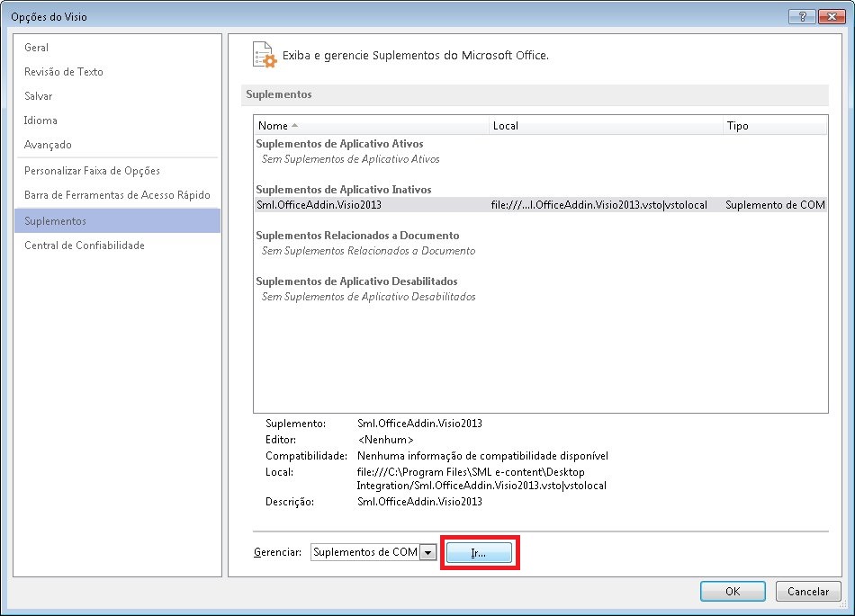Select the Sml.OfficeAddin.Visio2013 add-in entry
Image resolution: width=855 pixels, height=616 pixels.
[x=321, y=205]
